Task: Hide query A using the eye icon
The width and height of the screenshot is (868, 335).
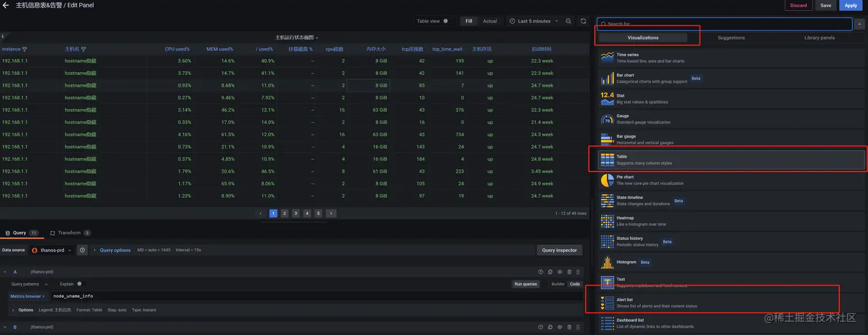Action: [x=560, y=272]
